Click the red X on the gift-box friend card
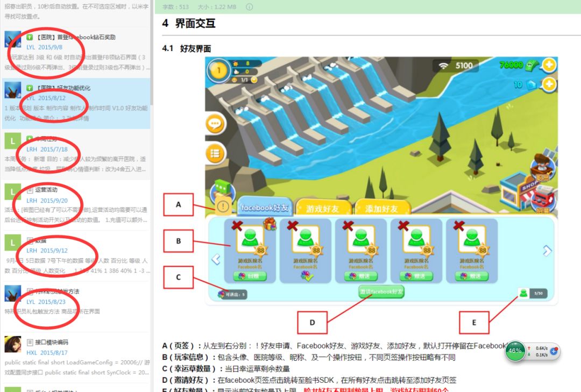 tap(237, 226)
